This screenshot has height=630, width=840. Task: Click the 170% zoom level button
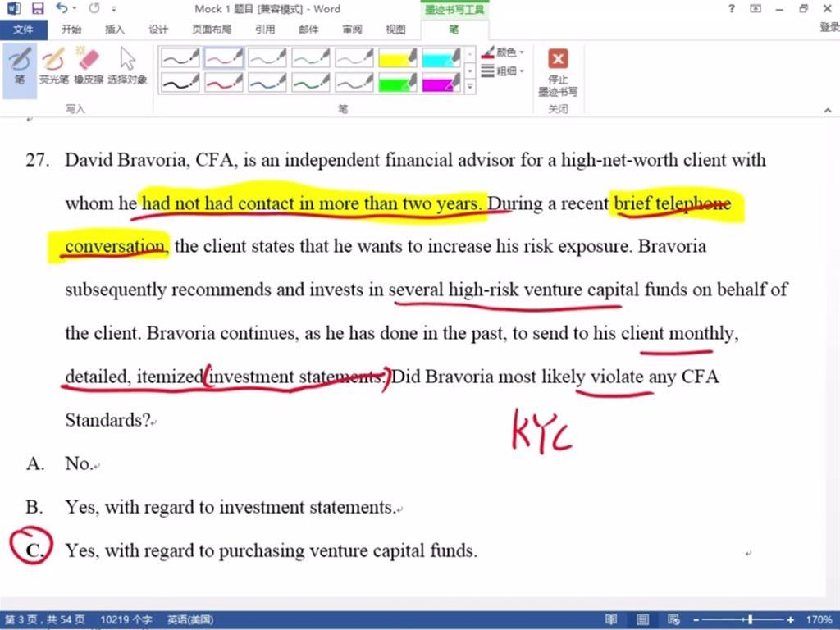(819, 620)
